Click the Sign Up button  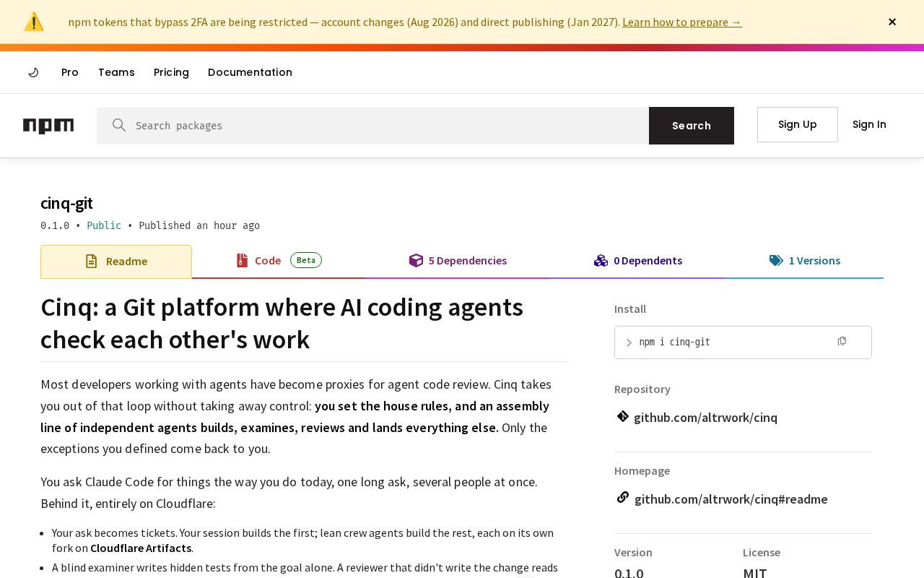click(x=798, y=124)
